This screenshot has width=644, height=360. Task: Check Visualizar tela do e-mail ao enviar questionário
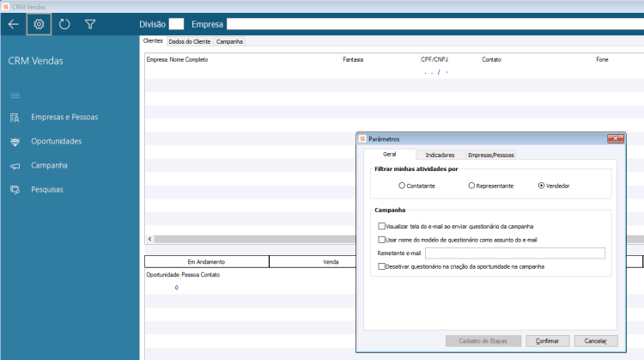tap(381, 226)
